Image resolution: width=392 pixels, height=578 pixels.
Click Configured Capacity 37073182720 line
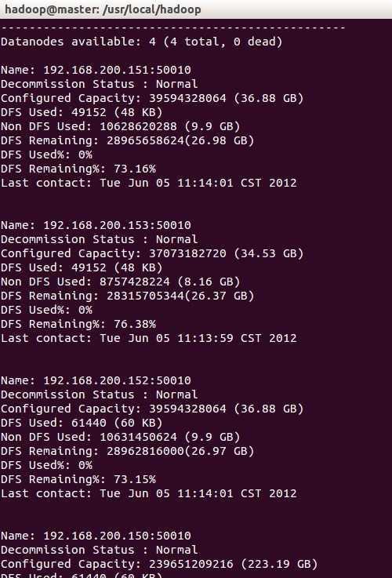pyautogui.click(x=152, y=253)
